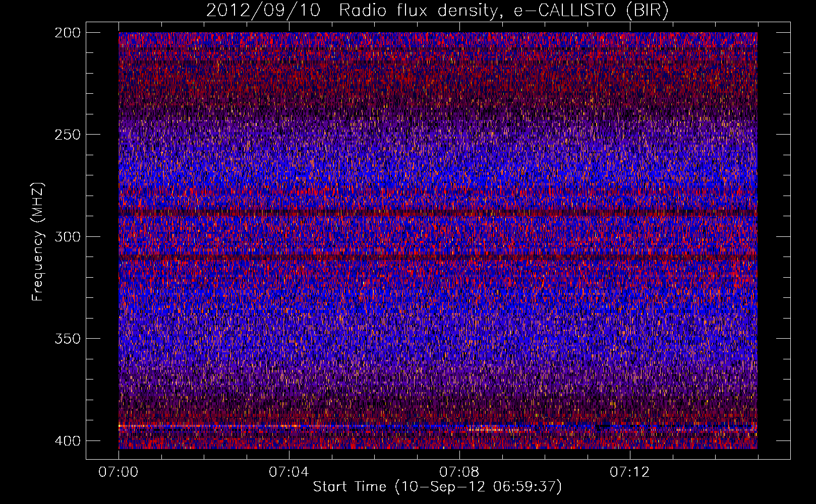
Task: Click the 300 frequency tick label
Action: coord(67,236)
